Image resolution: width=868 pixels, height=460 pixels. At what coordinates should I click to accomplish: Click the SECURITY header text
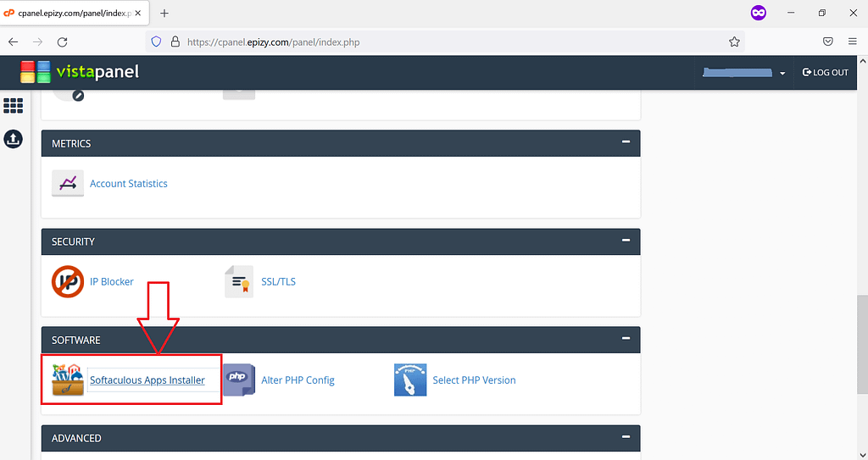point(73,242)
